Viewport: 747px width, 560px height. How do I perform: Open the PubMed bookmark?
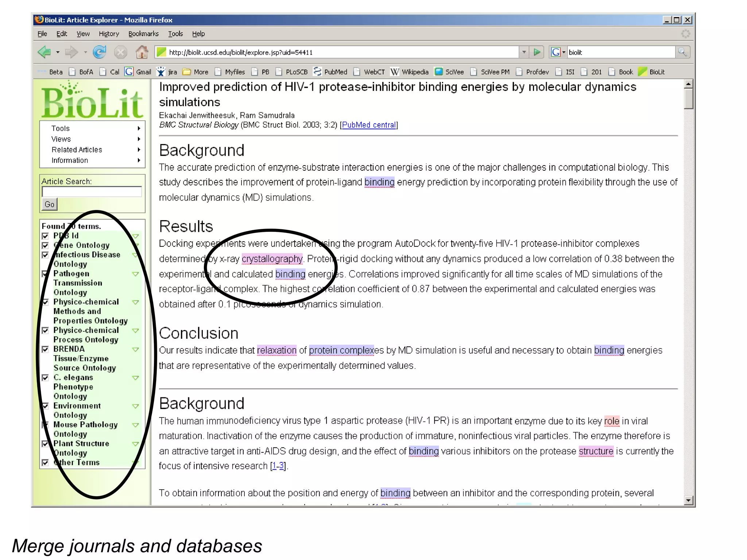(x=330, y=72)
